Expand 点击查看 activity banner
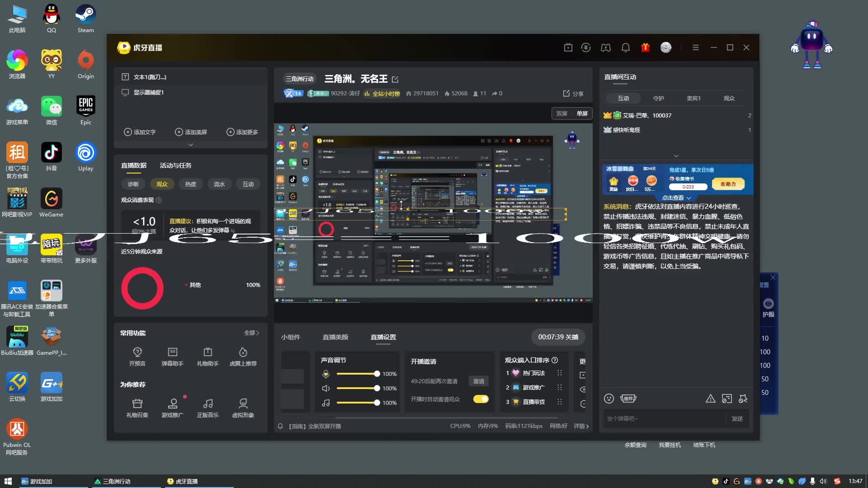 tap(676, 198)
